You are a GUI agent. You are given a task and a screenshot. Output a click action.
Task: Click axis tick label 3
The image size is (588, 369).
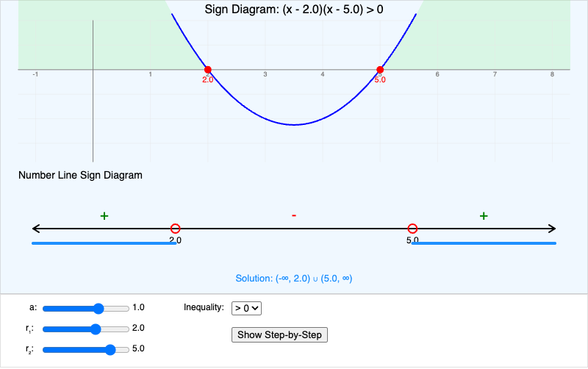265,74
